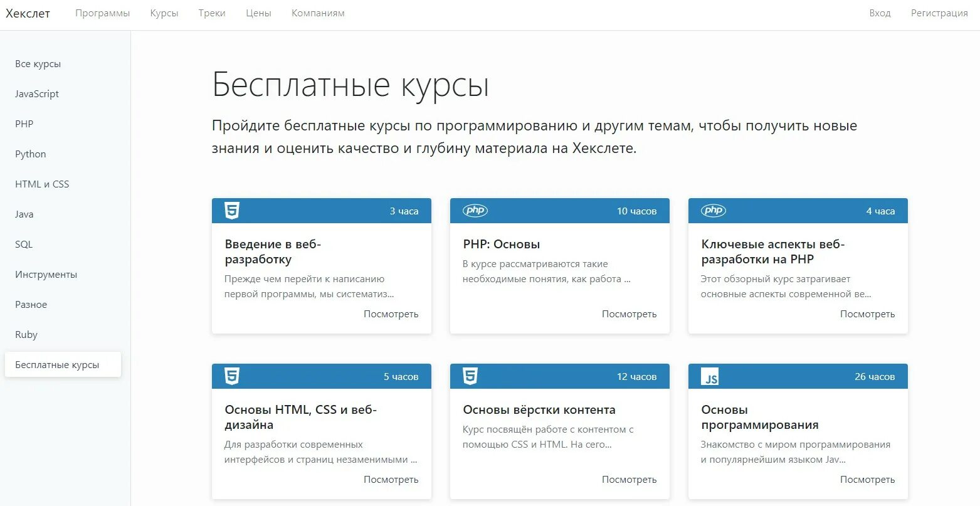Select Бесплатные курсы sidebar item
Image resolution: width=980 pixels, height=506 pixels.
pyautogui.click(x=63, y=365)
